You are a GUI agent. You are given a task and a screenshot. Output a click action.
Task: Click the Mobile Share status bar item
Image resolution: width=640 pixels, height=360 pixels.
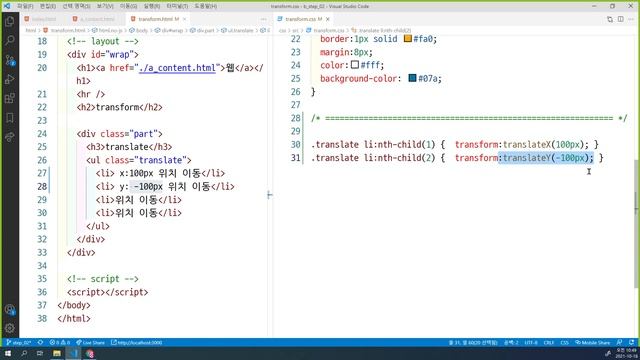pyautogui.click(x=592, y=343)
